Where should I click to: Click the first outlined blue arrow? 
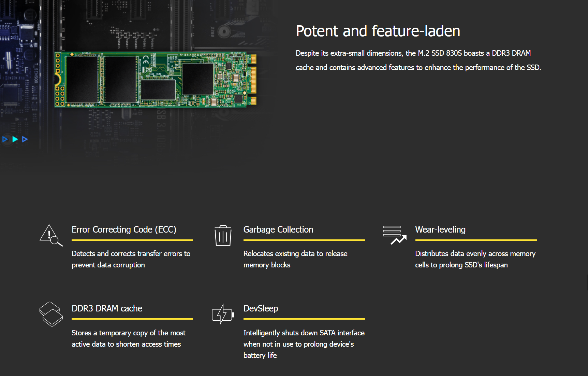click(x=5, y=139)
